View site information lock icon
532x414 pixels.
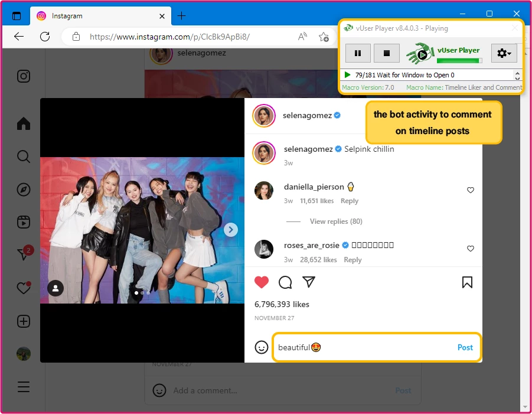pos(76,36)
